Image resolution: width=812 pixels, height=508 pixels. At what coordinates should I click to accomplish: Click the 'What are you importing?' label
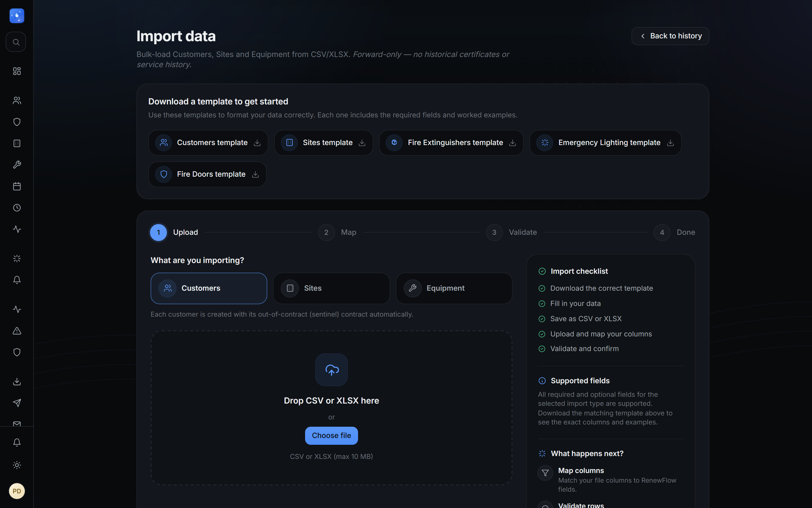[x=197, y=260]
